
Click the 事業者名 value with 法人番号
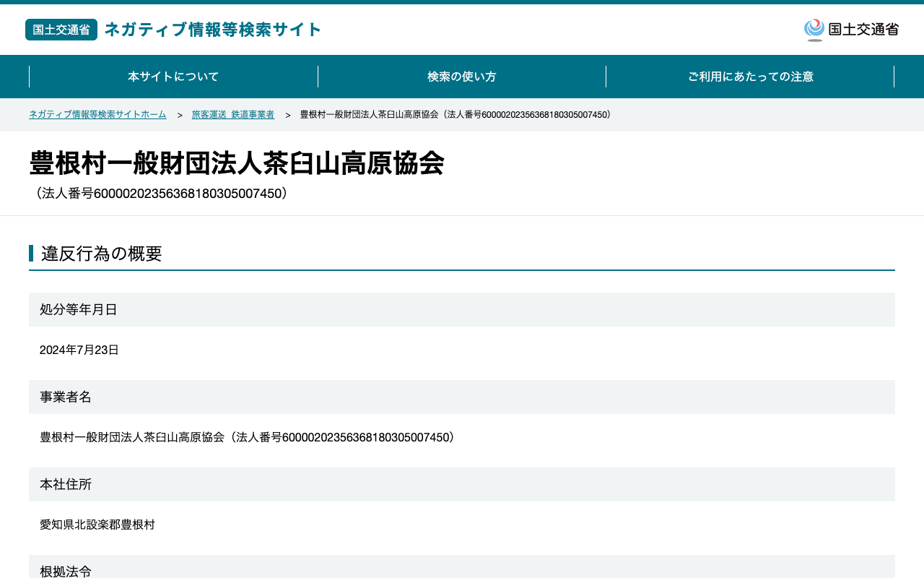tap(248, 438)
